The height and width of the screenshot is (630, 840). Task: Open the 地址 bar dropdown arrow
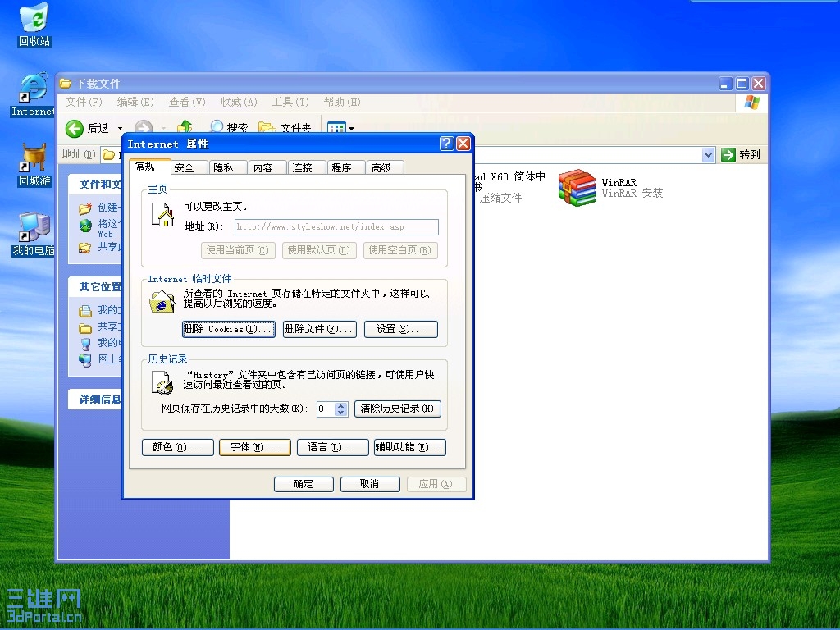coord(707,154)
